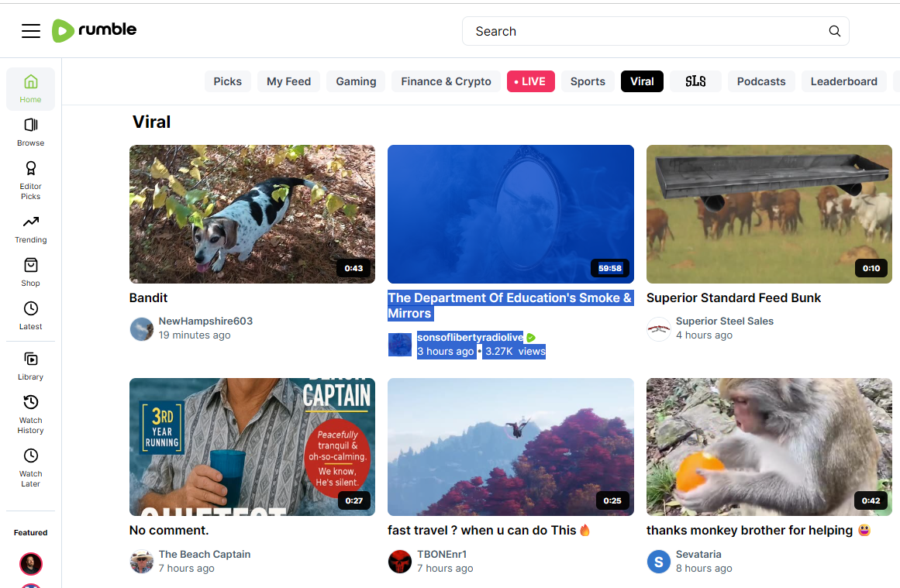
Task: Click the search magnifier icon
Action: click(834, 31)
